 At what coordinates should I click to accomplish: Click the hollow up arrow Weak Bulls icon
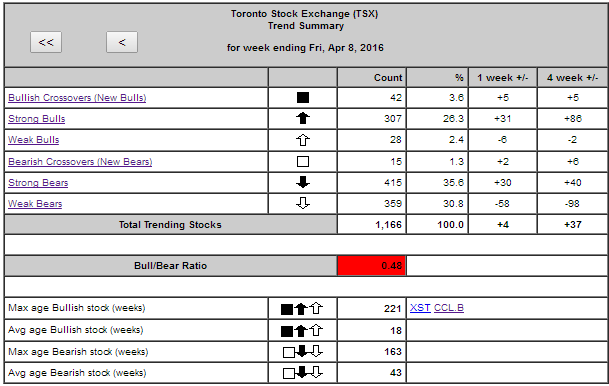click(303, 140)
